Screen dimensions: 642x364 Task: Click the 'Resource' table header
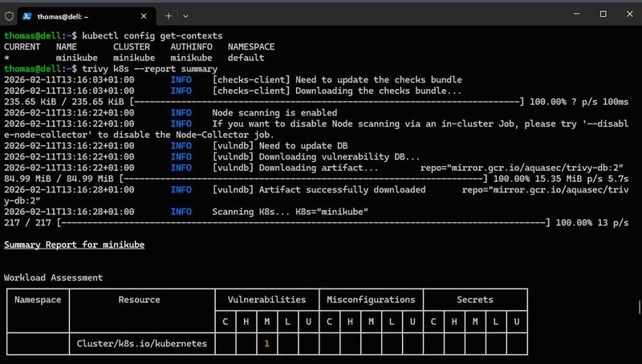pyautogui.click(x=139, y=299)
